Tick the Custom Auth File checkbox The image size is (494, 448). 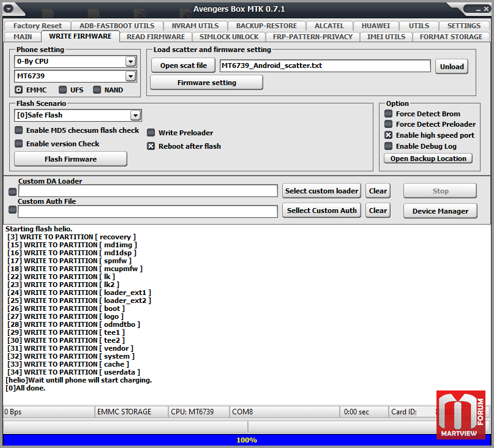[12, 209]
